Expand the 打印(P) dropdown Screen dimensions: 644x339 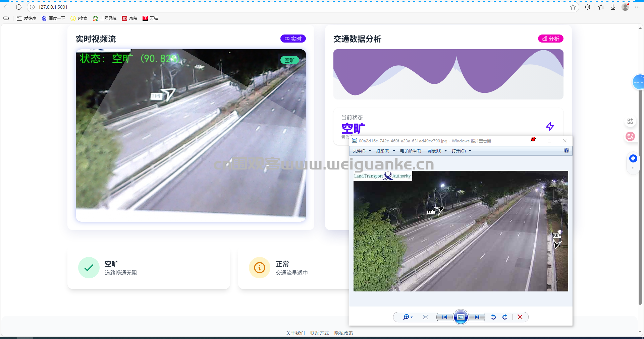(385, 151)
